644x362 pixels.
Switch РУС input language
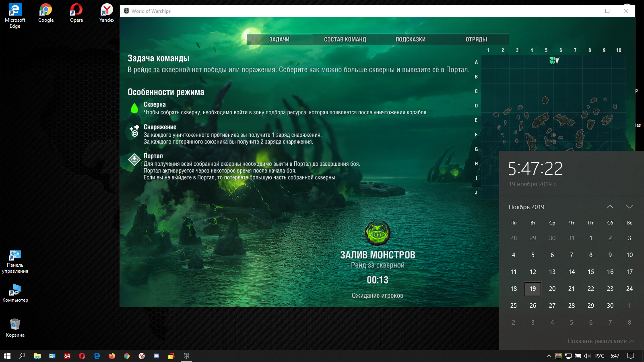(x=600, y=356)
